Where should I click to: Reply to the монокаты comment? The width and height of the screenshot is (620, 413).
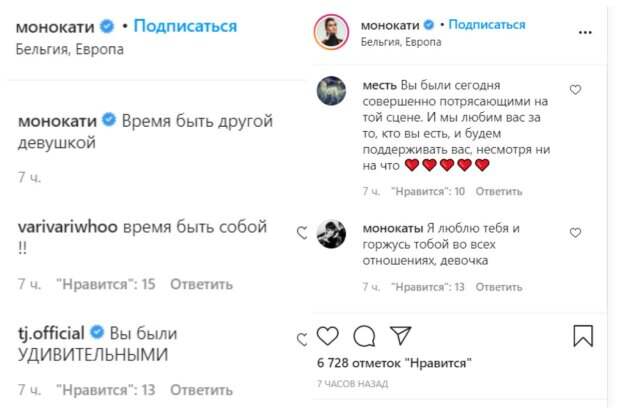pos(499,288)
